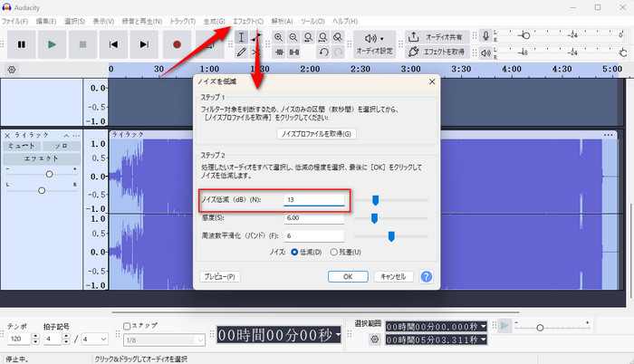Open the View (表示) menu
This screenshot has width=634, height=364.
pos(103,22)
